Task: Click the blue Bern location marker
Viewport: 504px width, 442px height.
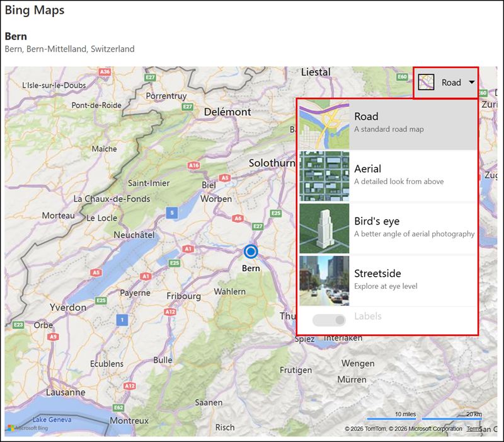Action: click(251, 252)
